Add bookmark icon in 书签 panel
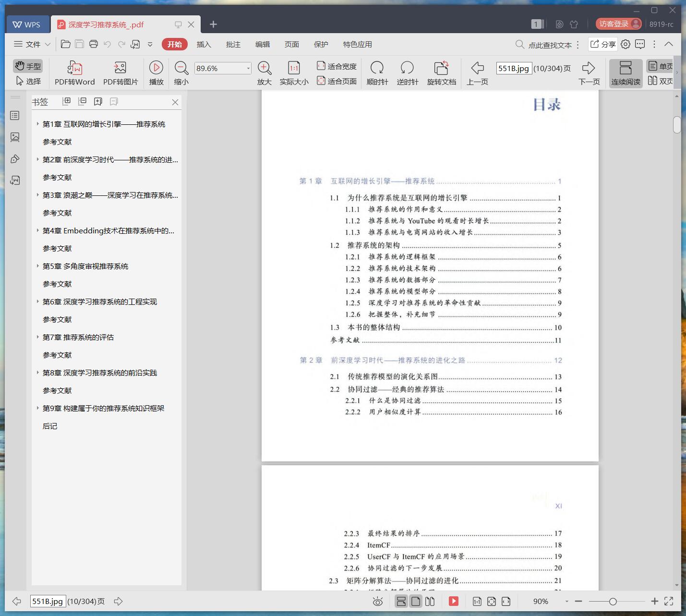 [98, 101]
